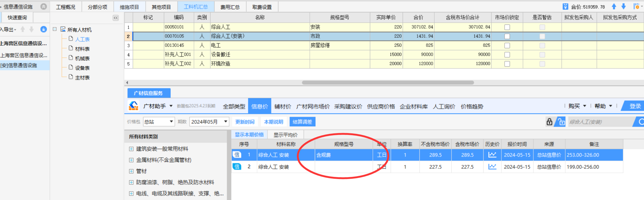Click the closed padlock icon

coord(549,122)
